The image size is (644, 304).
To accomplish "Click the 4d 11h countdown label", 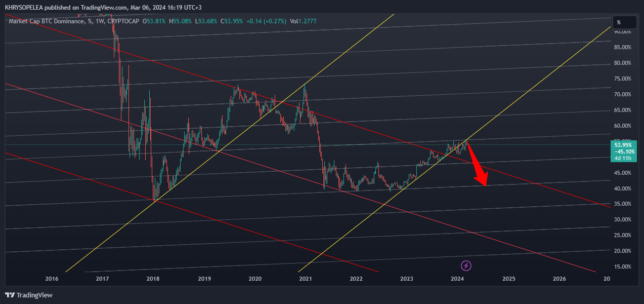I will click(x=622, y=158).
